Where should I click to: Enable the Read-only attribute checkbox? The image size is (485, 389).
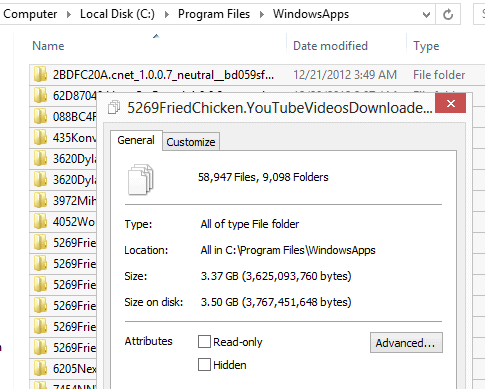coord(204,342)
